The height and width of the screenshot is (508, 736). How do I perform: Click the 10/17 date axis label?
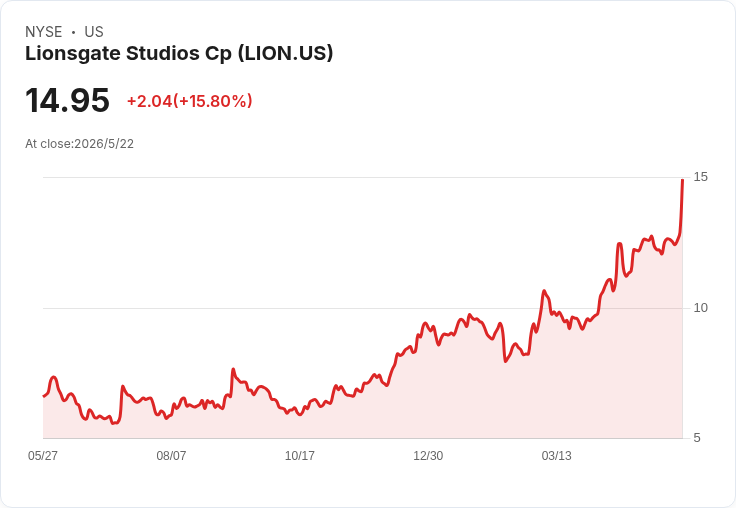click(299, 455)
